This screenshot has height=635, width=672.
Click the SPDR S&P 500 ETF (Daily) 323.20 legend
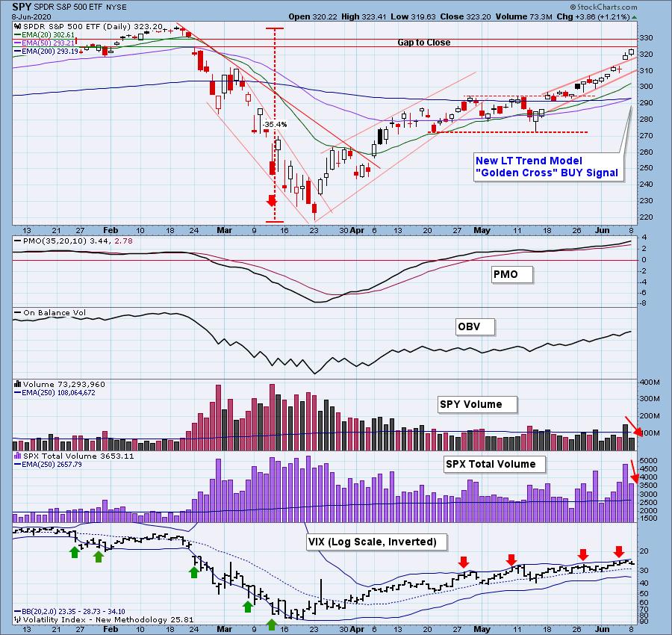93,27
